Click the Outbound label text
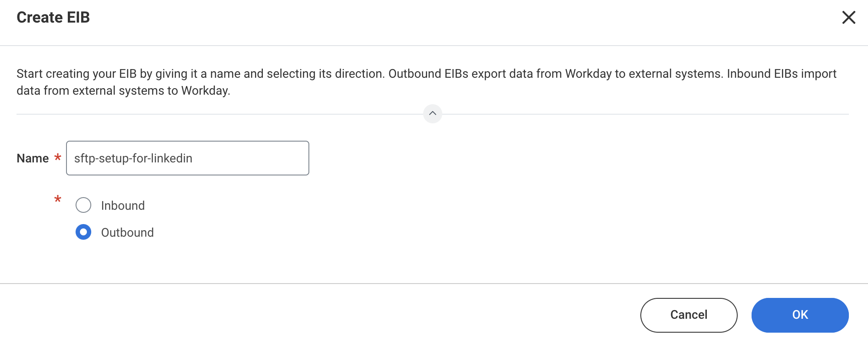Viewport: 868px width, 337px height. (127, 232)
